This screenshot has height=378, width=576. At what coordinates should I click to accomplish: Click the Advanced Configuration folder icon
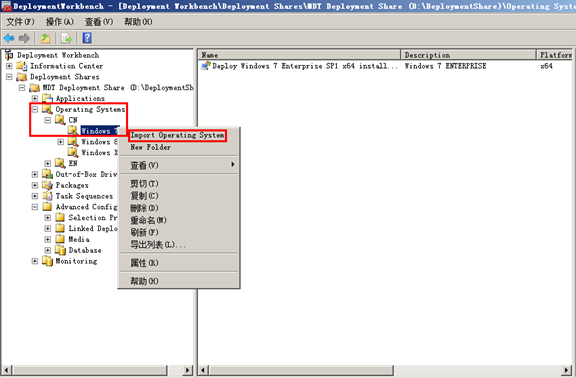point(47,206)
